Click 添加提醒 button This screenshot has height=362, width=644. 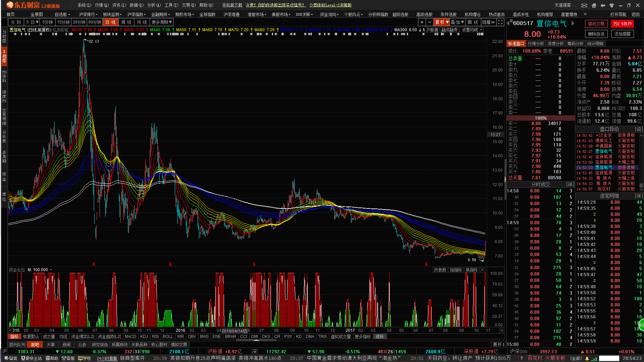point(622,34)
